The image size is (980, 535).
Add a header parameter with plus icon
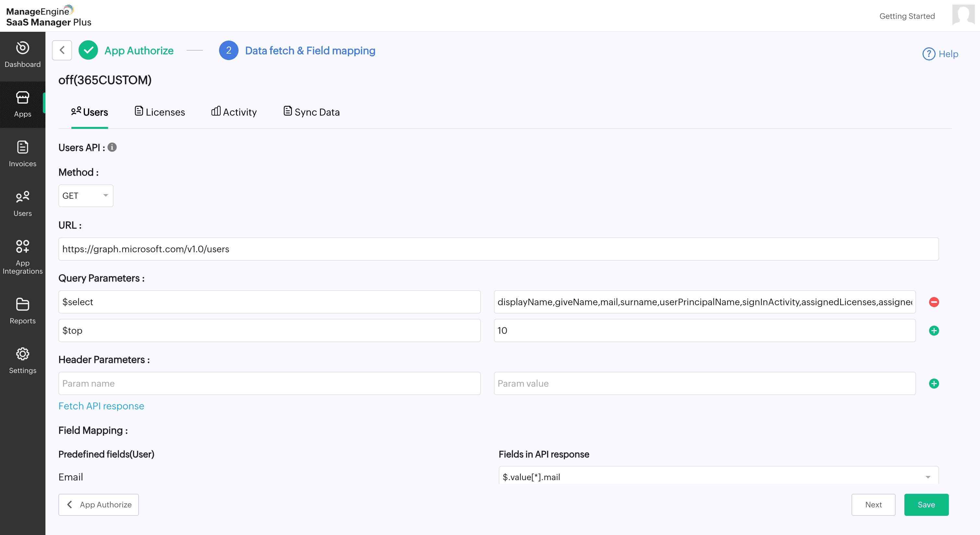coord(934,383)
